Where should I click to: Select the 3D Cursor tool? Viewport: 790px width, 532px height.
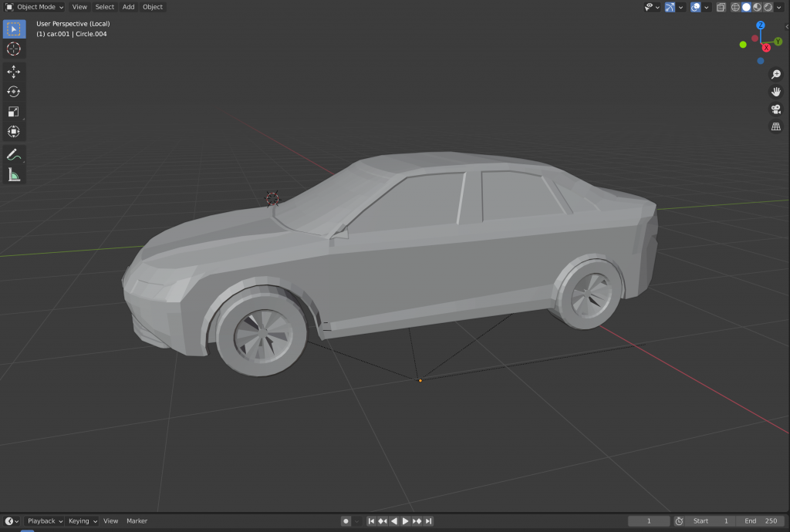[14, 49]
